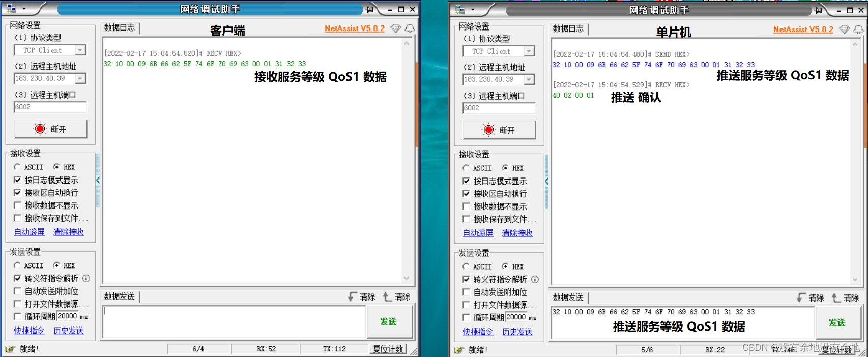Click the 断开 disconnect button in 客户端
The height and width of the screenshot is (357, 868).
[50, 129]
